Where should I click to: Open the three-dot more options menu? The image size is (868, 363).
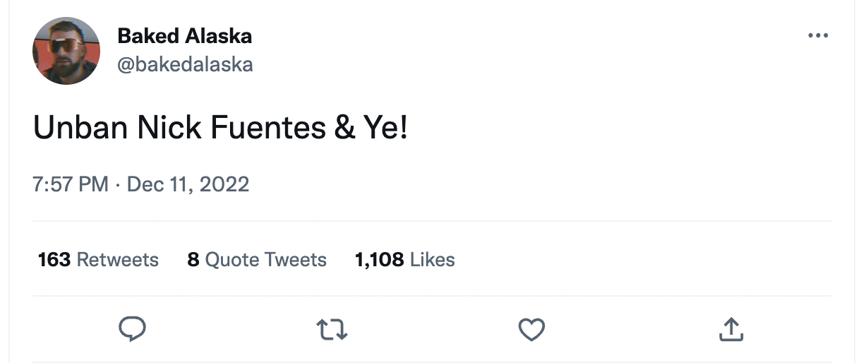tap(817, 35)
